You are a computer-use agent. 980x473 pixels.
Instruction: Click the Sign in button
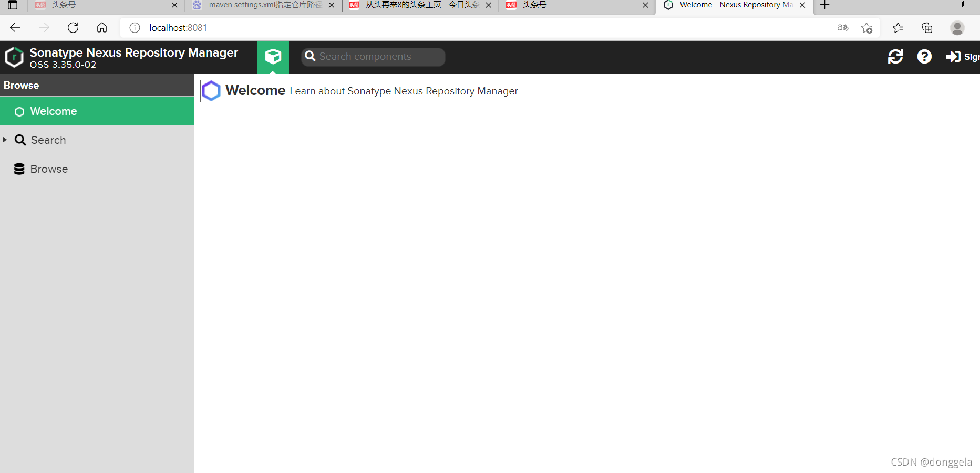[x=963, y=57]
